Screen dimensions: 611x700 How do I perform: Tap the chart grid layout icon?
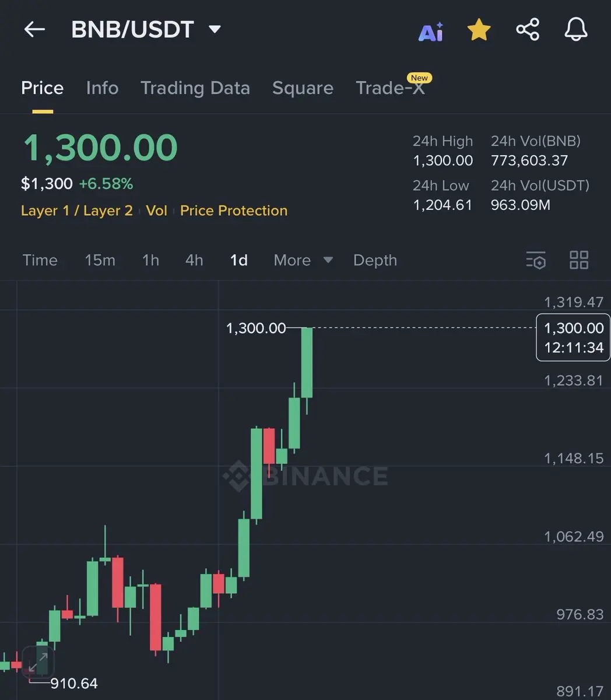tap(578, 260)
